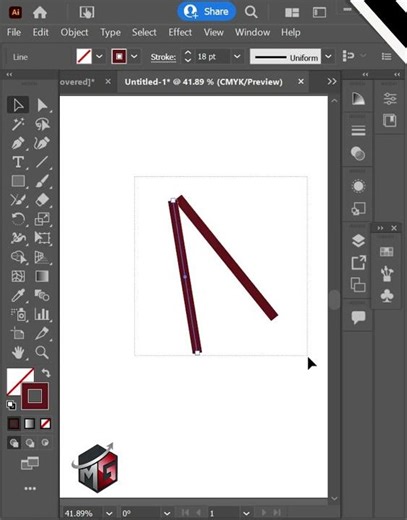Open the Window menu
This screenshot has height=520, width=407.
(252, 32)
